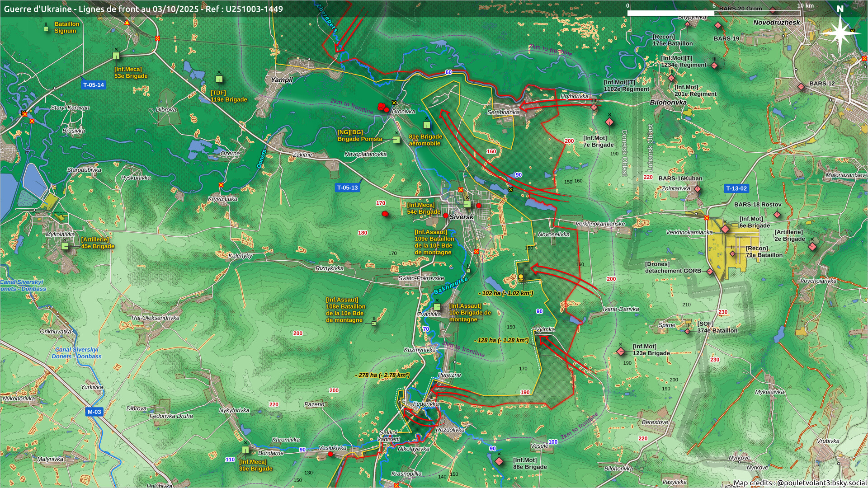This screenshot has width=868, height=488.
Task: Click the 53e Brigade green unit marker
Action: [116, 56]
